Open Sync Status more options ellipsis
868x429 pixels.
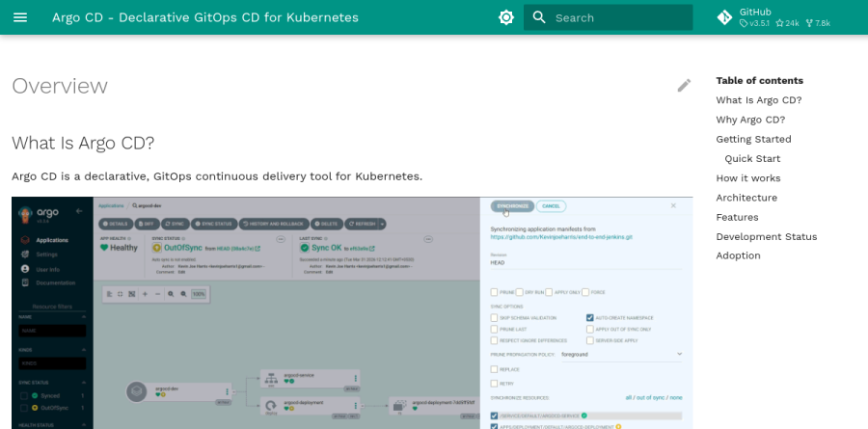click(281, 239)
